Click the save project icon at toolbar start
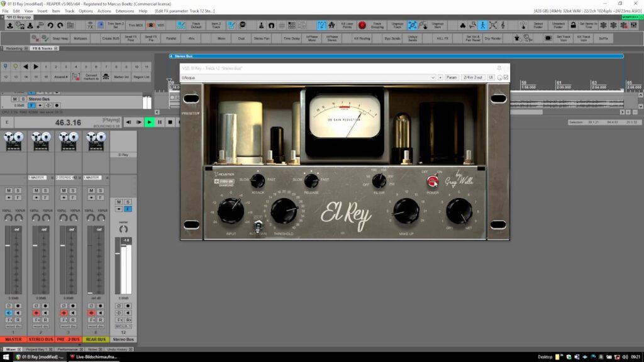 10,25
